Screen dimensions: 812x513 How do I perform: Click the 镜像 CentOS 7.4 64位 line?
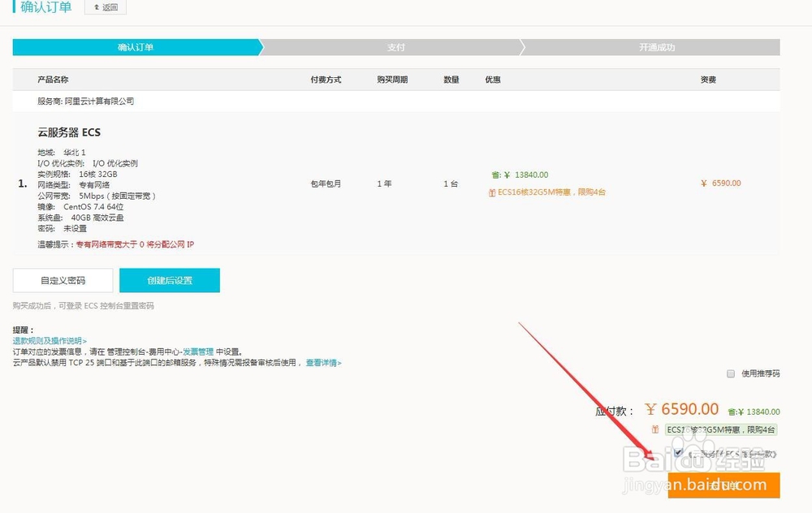click(x=80, y=206)
